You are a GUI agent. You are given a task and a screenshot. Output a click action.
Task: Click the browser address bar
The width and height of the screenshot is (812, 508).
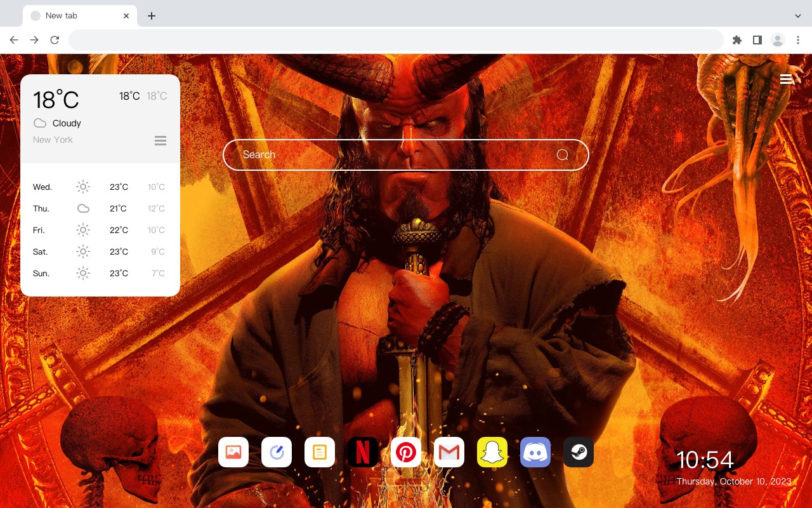pyautogui.click(x=396, y=40)
